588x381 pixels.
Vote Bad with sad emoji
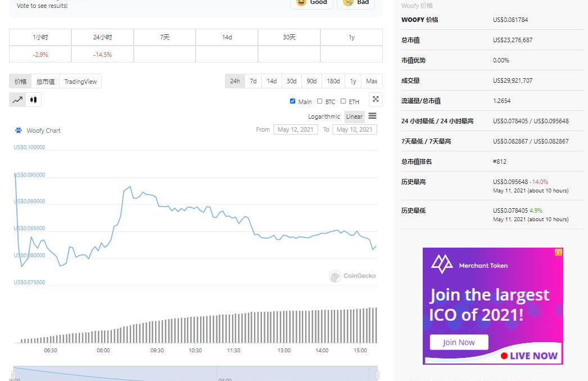(356, 2)
